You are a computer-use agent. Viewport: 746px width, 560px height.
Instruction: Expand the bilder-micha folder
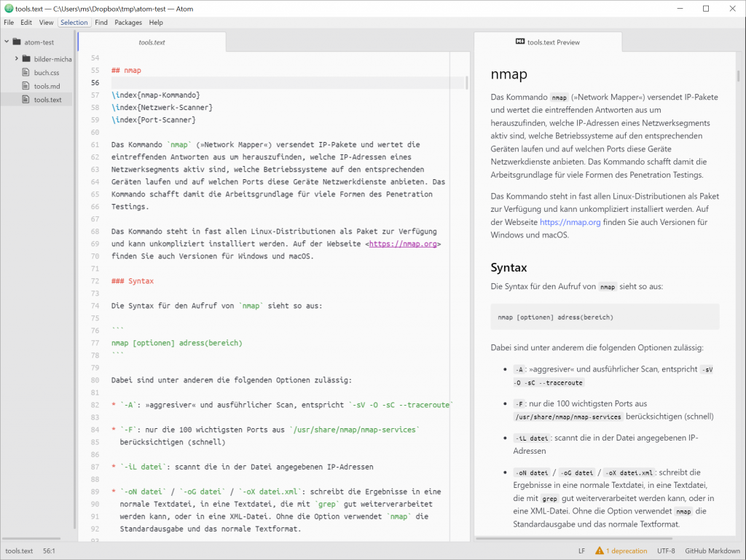point(16,59)
